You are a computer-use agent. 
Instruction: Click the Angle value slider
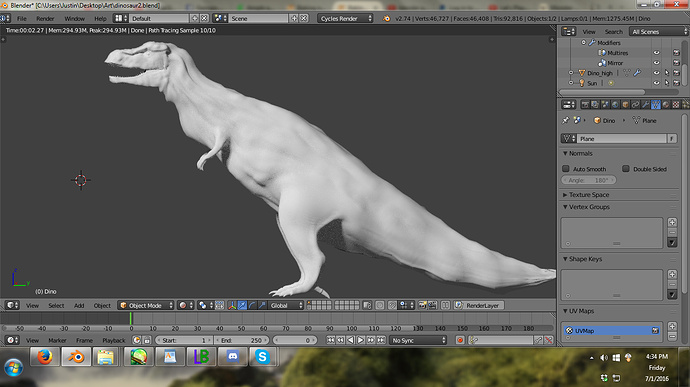pyautogui.click(x=588, y=180)
